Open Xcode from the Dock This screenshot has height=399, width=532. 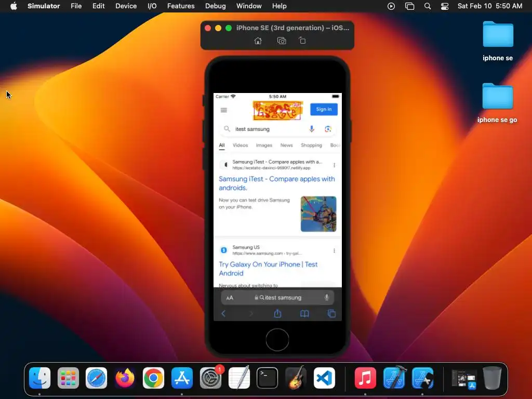(394, 378)
